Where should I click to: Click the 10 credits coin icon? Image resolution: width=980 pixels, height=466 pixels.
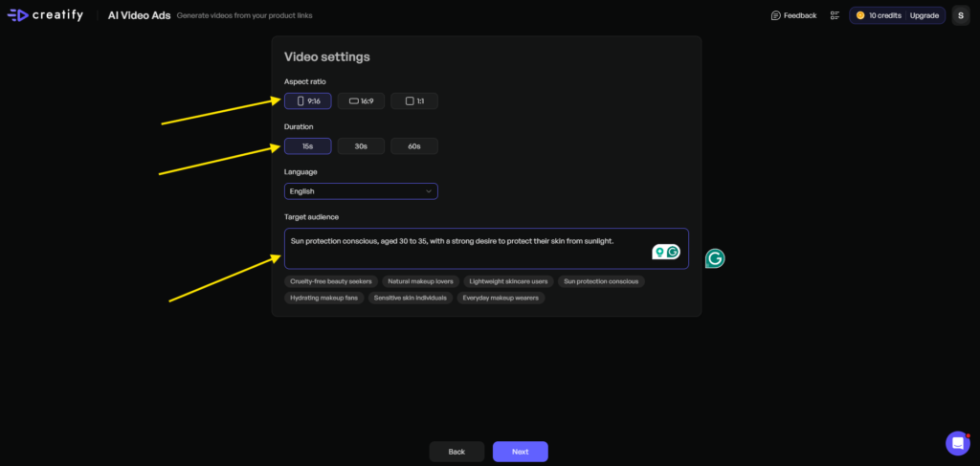[x=860, y=15]
